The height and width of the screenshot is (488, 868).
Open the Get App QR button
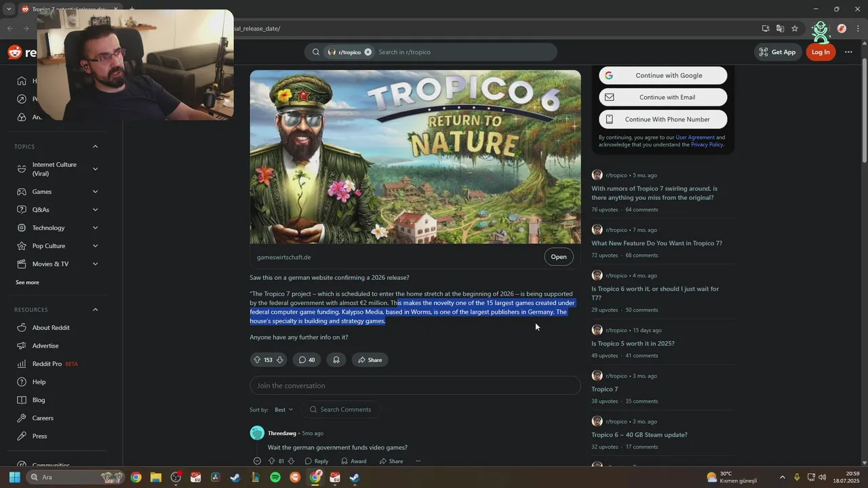pyautogui.click(x=777, y=52)
